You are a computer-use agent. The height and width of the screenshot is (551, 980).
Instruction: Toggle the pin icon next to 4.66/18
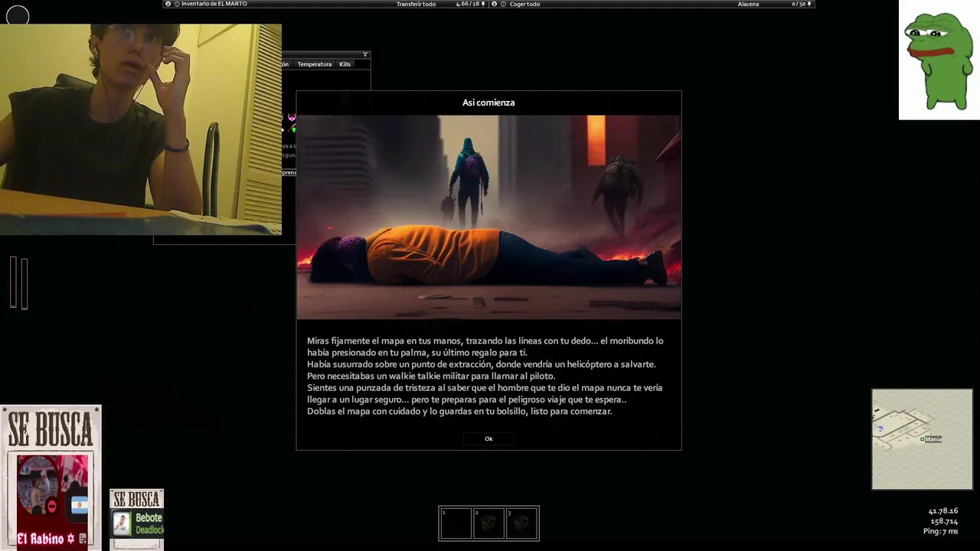[484, 4]
